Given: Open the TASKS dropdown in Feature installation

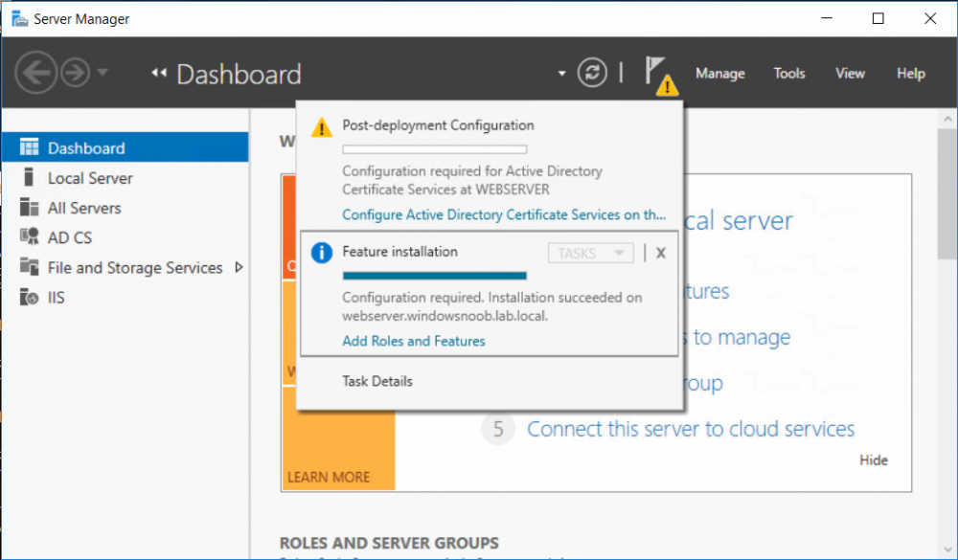Looking at the screenshot, I should (590, 253).
